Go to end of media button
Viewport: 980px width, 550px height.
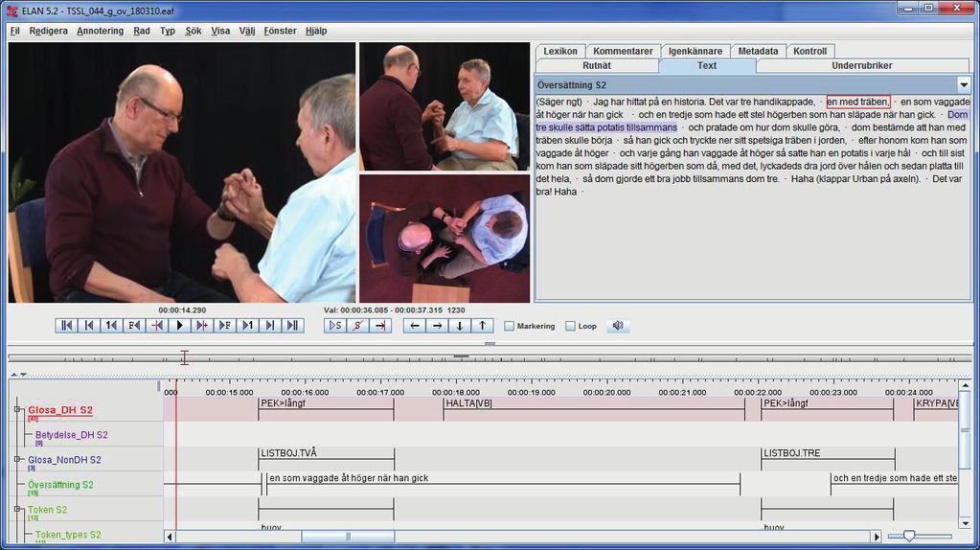[292, 326]
